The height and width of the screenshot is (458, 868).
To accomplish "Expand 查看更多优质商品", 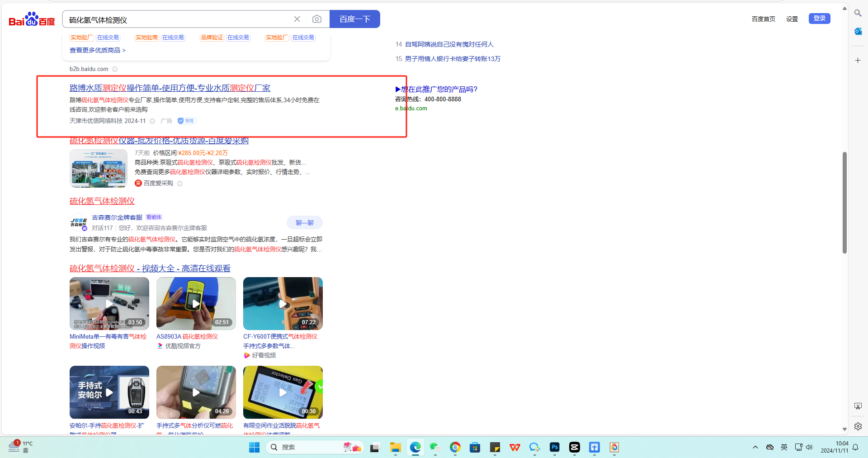I will click(98, 50).
